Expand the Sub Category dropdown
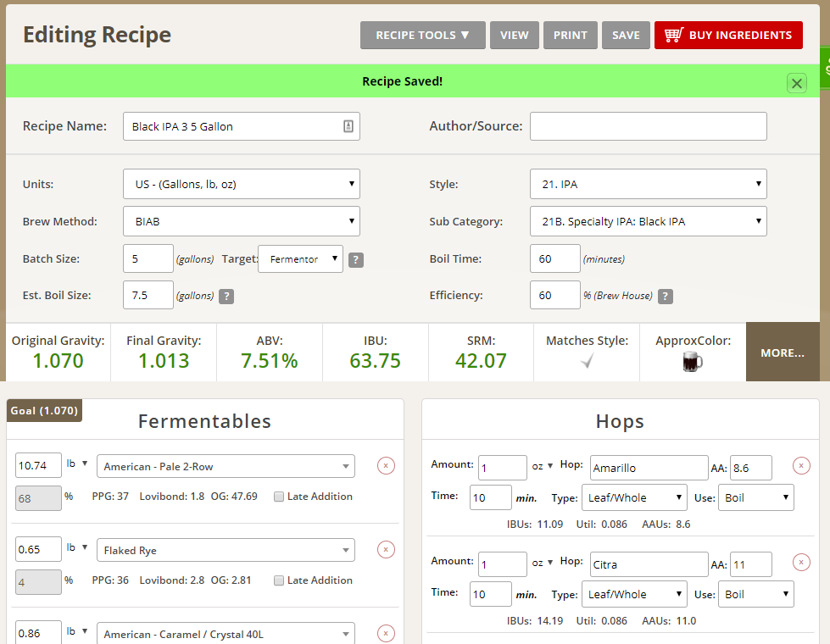830x644 pixels. (x=648, y=221)
